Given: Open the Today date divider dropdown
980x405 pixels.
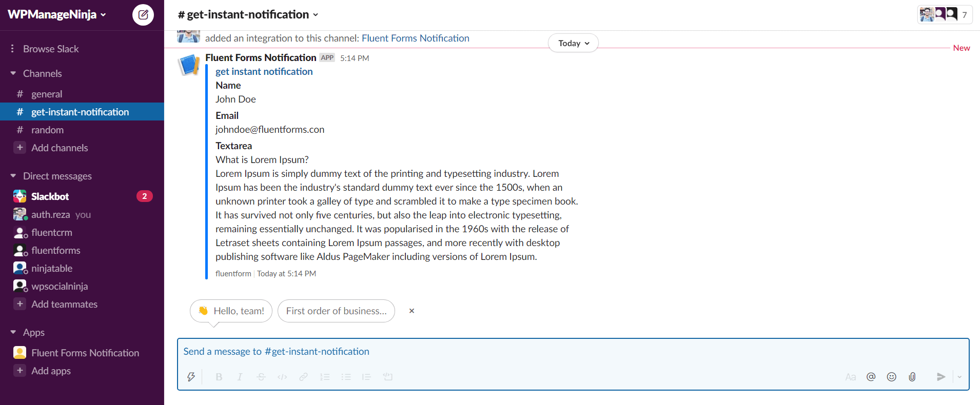Looking at the screenshot, I should pyautogui.click(x=573, y=43).
